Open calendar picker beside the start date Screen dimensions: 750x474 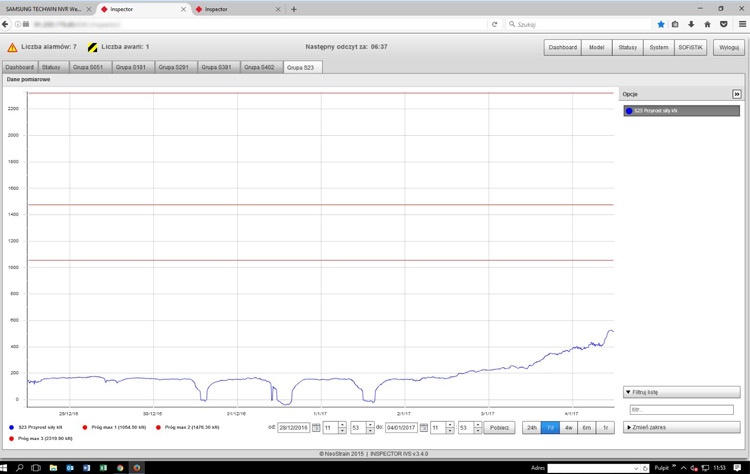(x=316, y=428)
